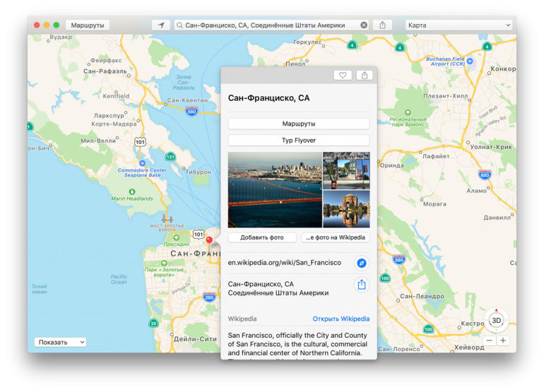Toggle 3D map view
The height and width of the screenshot is (392, 544).
(x=496, y=321)
